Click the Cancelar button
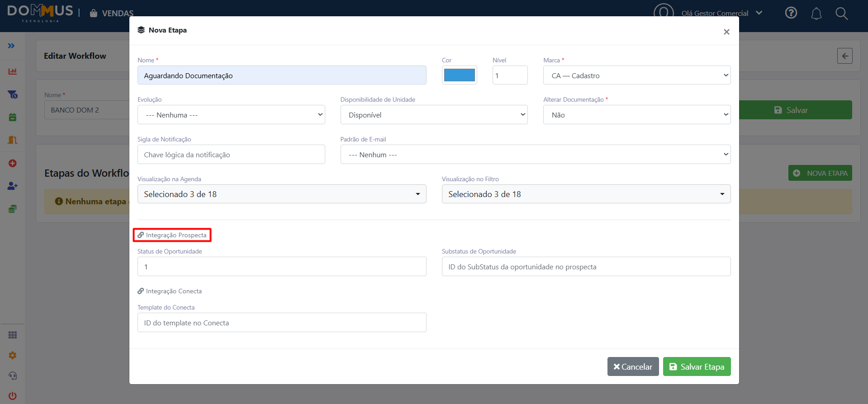The width and height of the screenshot is (868, 404). (x=633, y=366)
